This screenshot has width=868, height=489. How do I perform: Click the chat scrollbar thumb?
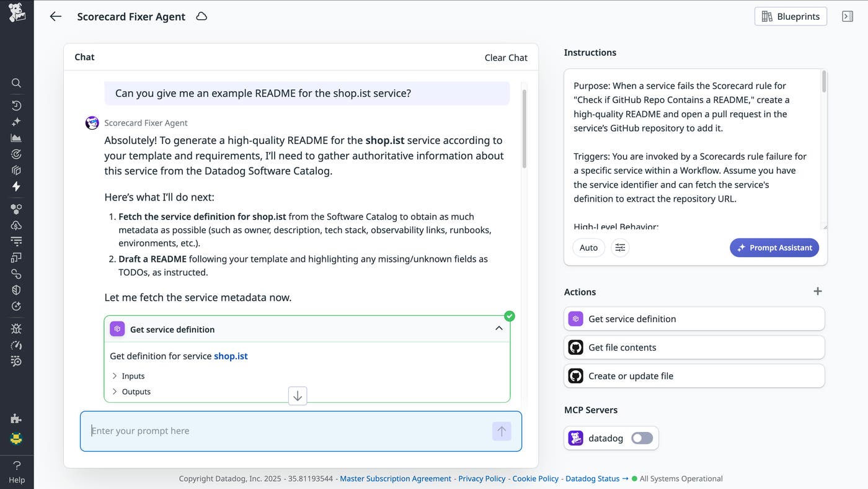pyautogui.click(x=525, y=128)
